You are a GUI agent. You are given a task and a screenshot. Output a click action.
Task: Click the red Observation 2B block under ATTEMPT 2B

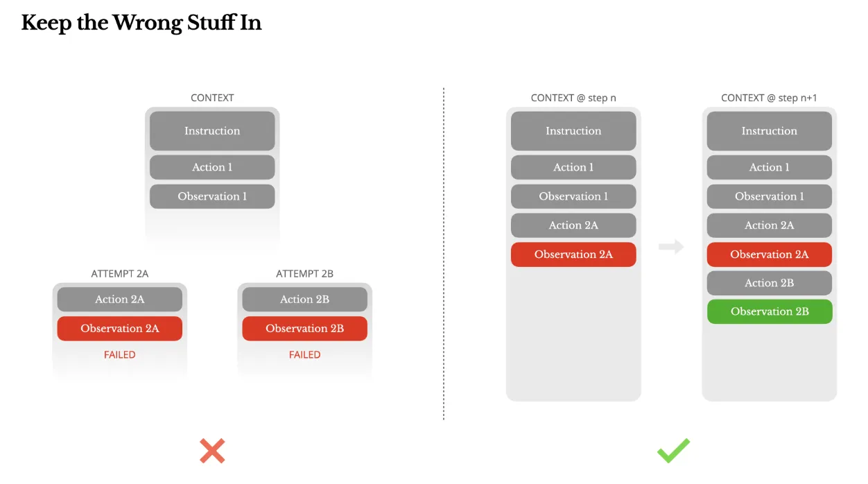304,329
